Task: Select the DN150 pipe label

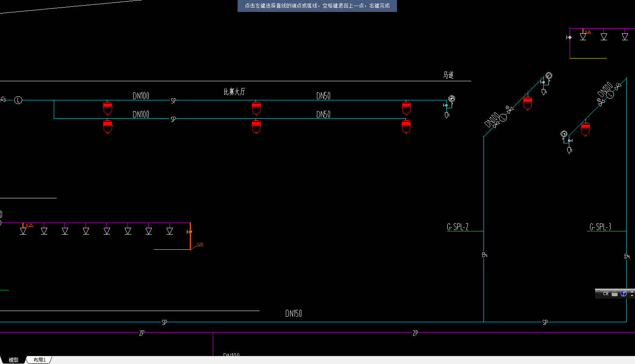Action: tap(293, 313)
